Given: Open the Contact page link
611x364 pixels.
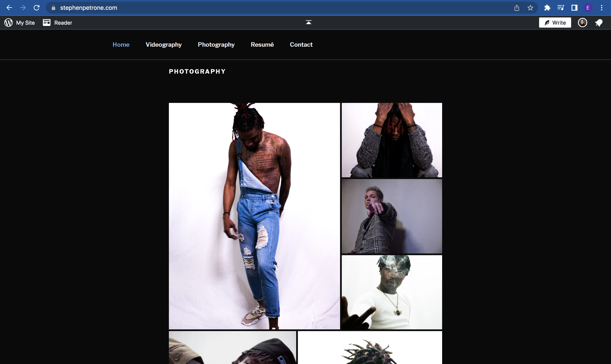Looking at the screenshot, I should 301,45.
